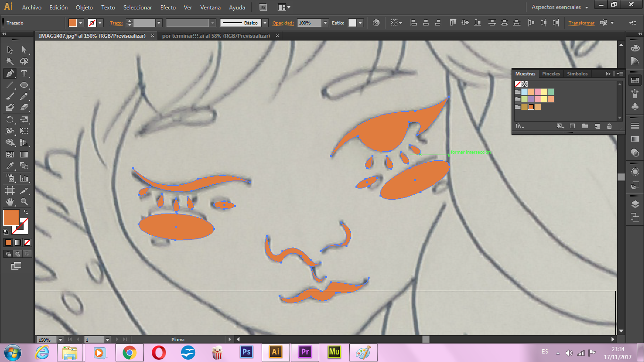644x362 pixels.
Task: Select the Line Segment tool
Action: pyautogui.click(x=10, y=85)
